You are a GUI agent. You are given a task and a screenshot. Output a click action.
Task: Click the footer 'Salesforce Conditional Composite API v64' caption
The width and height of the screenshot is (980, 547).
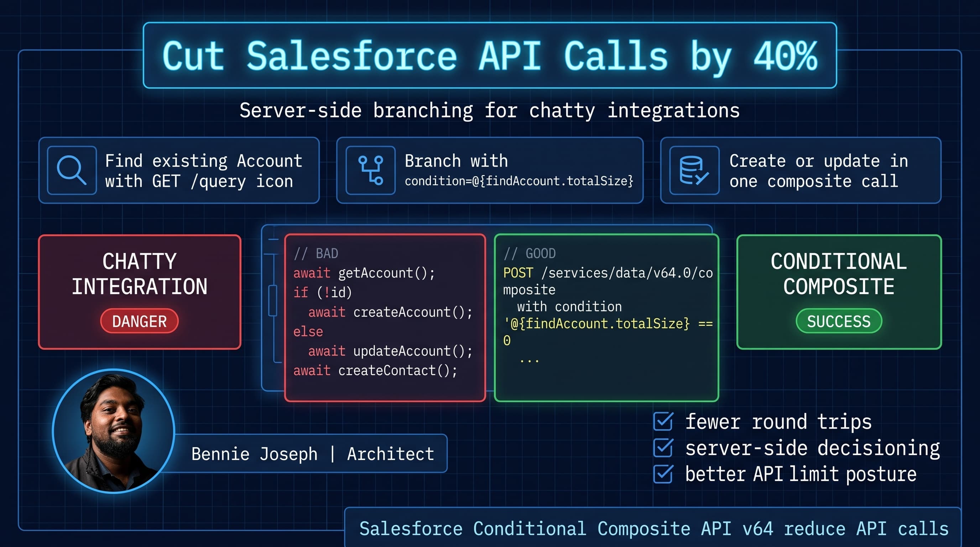(653, 529)
